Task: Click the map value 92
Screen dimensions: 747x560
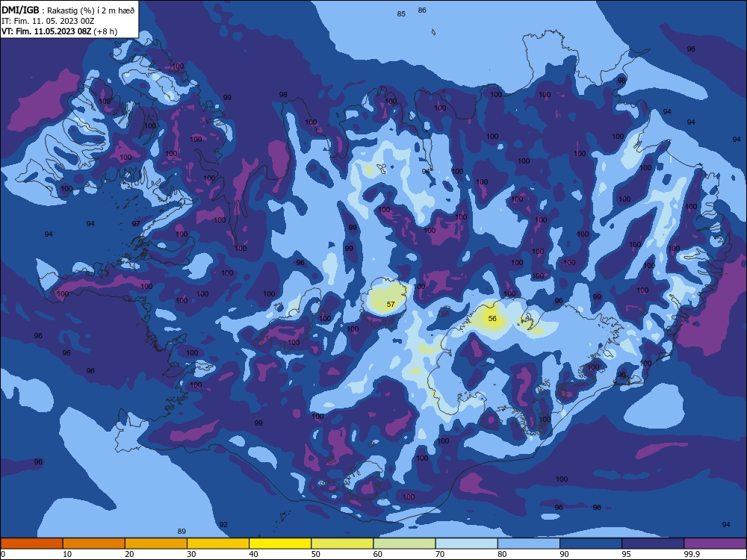Action: tap(223, 525)
